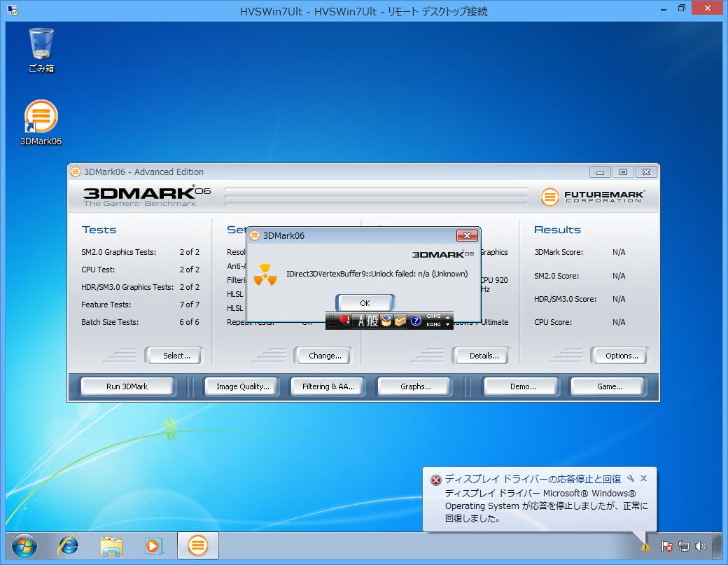Launch the Game... button
Viewport: 728px width, 565px height.
608,386
